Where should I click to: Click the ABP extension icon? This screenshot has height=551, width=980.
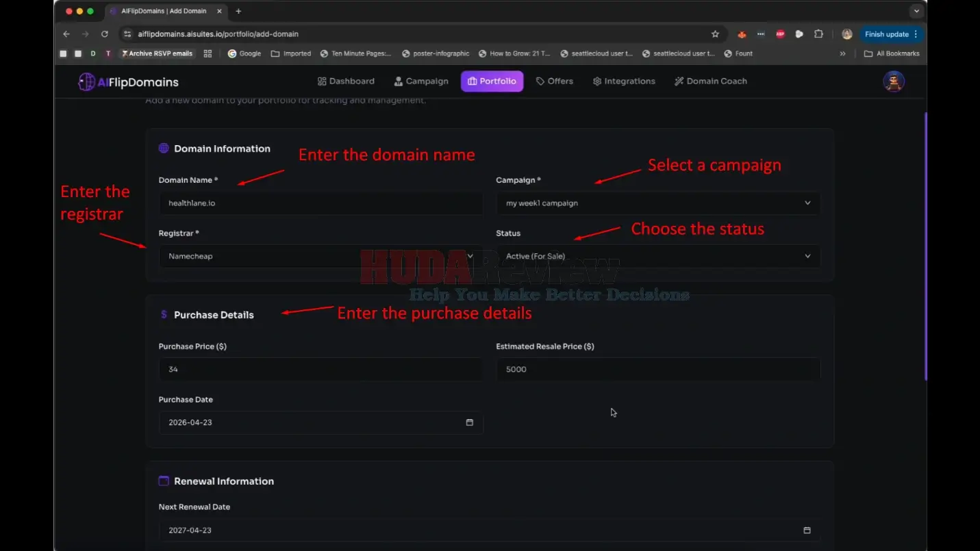[x=780, y=34]
